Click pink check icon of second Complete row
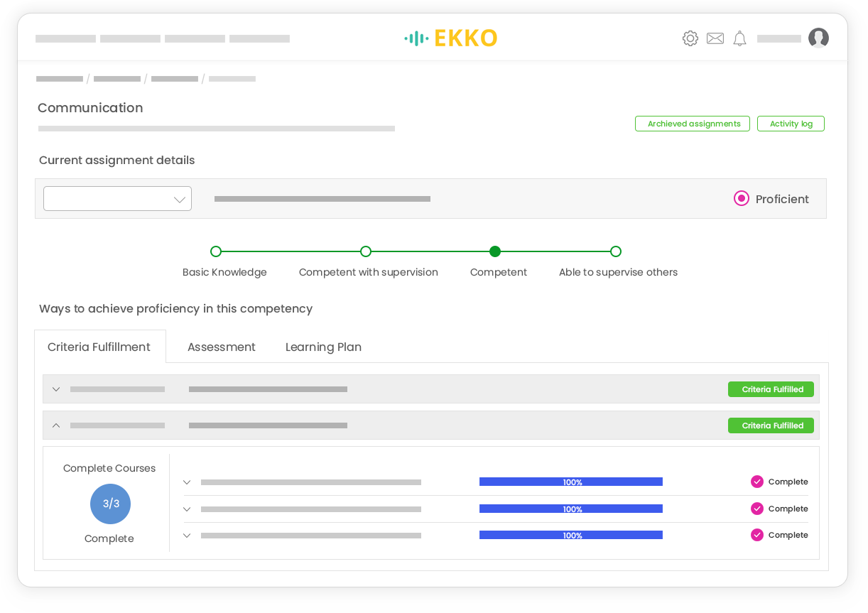The width and height of the screenshot is (868, 613). [x=757, y=509]
